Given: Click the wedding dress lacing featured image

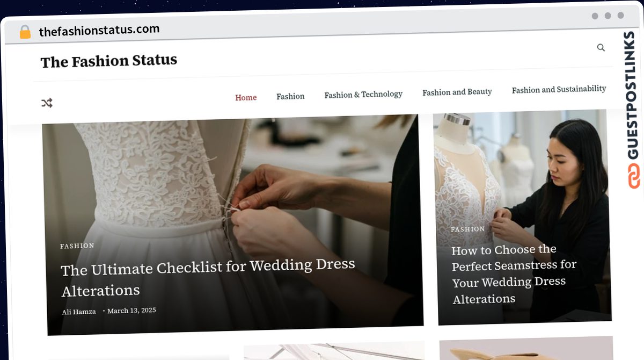Looking at the screenshot, I should coord(232,225).
